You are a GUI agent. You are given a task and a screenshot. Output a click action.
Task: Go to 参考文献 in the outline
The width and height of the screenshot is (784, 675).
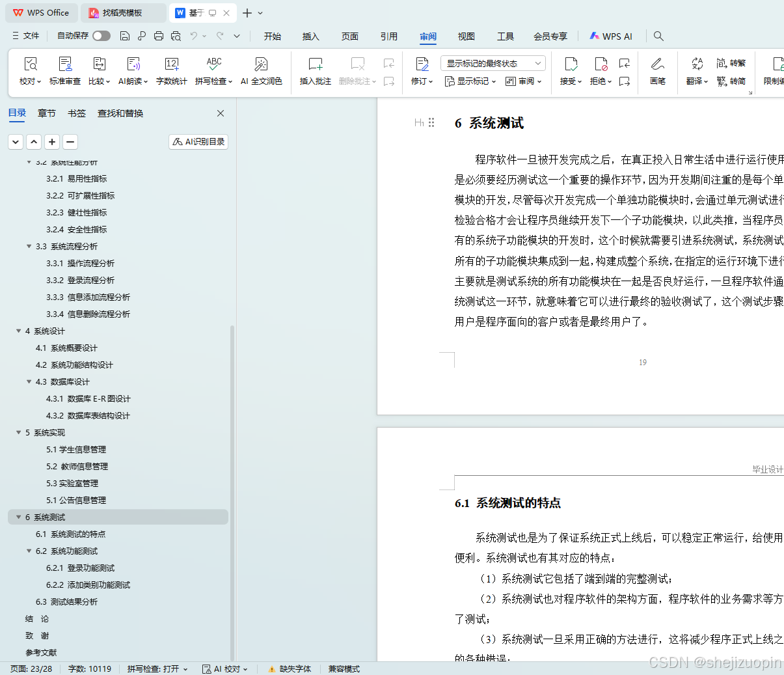pos(41,652)
